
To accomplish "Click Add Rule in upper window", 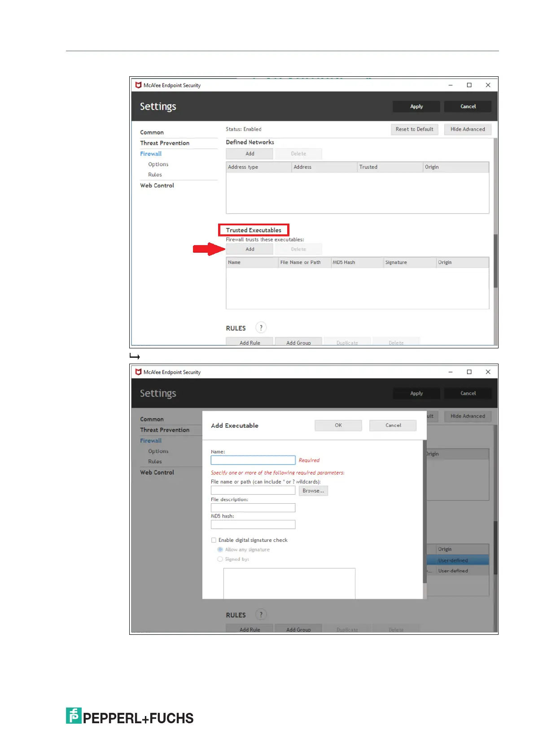I will click(x=249, y=342).
